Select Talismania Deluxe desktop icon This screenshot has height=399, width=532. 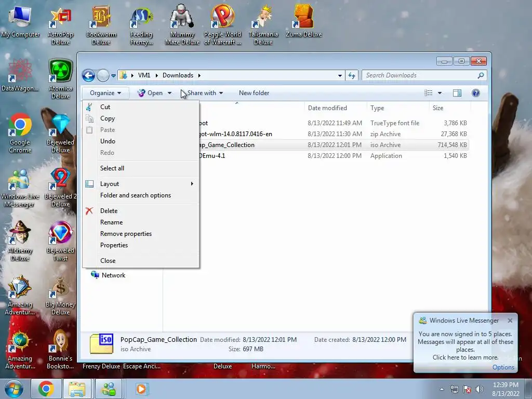click(x=263, y=26)
